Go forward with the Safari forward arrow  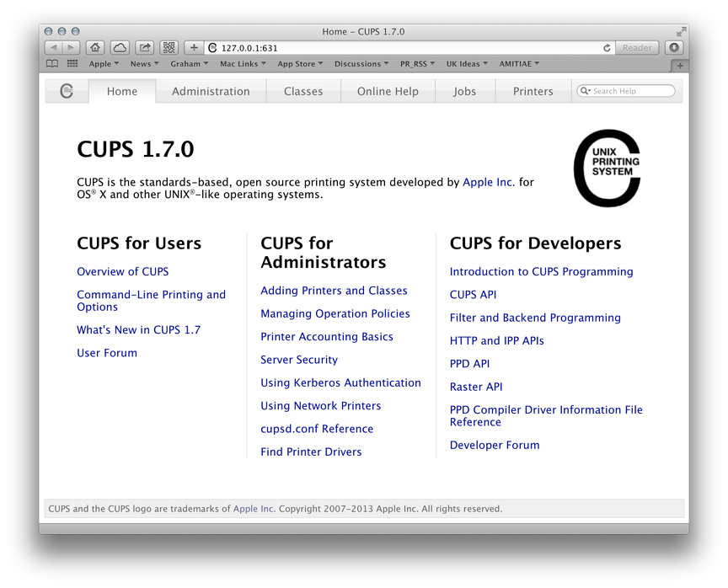point(71,47)
